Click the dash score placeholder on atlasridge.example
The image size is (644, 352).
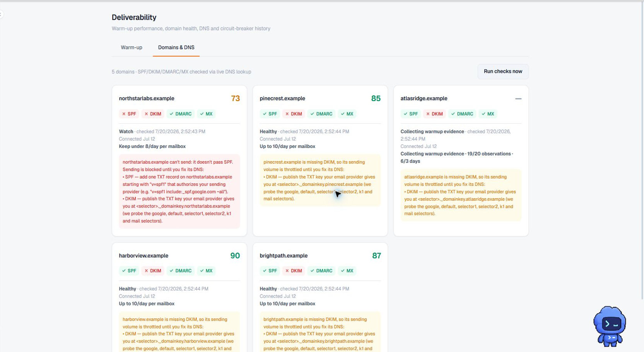point(518,99)
